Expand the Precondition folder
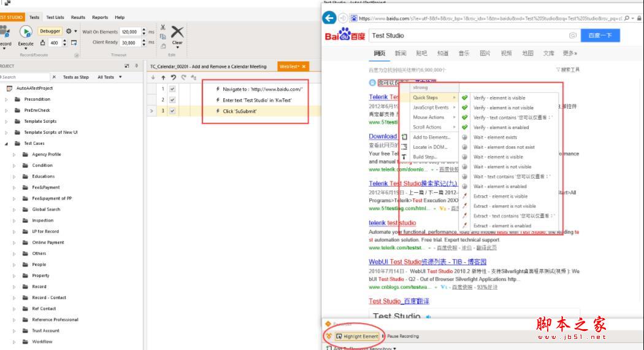Image resolution: width=644 pixels, height=350 pixels. pyautogui.click(x=6, y=99)
